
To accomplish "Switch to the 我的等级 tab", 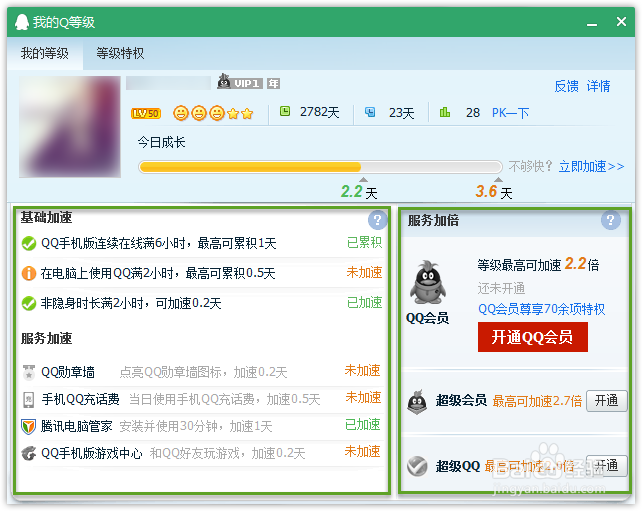I will pos(45,53).
